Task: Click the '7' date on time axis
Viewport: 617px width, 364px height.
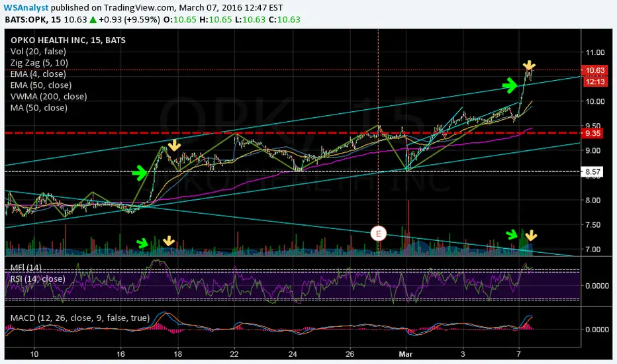Action: click(519, 354)
